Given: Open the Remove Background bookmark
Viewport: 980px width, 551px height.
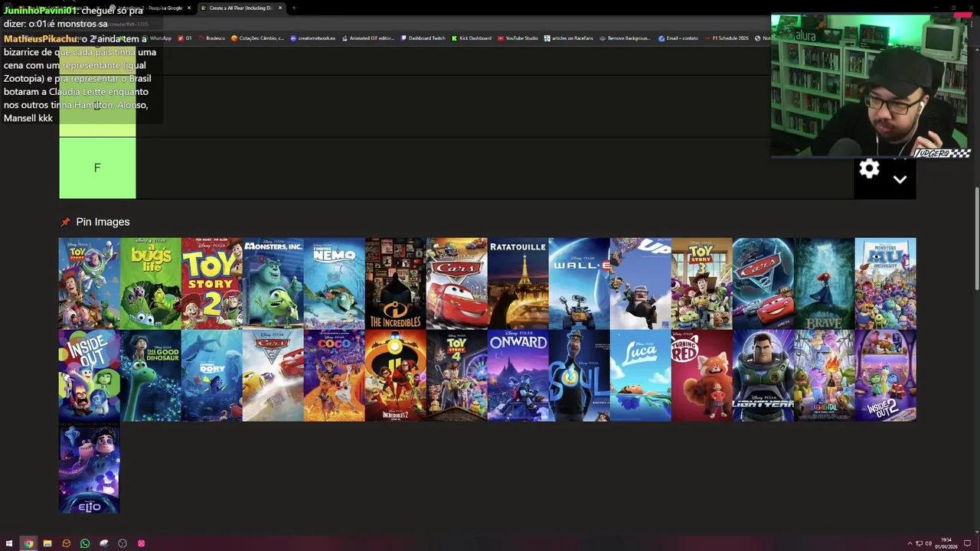Looking at the screenshot, I should (626, 38).
